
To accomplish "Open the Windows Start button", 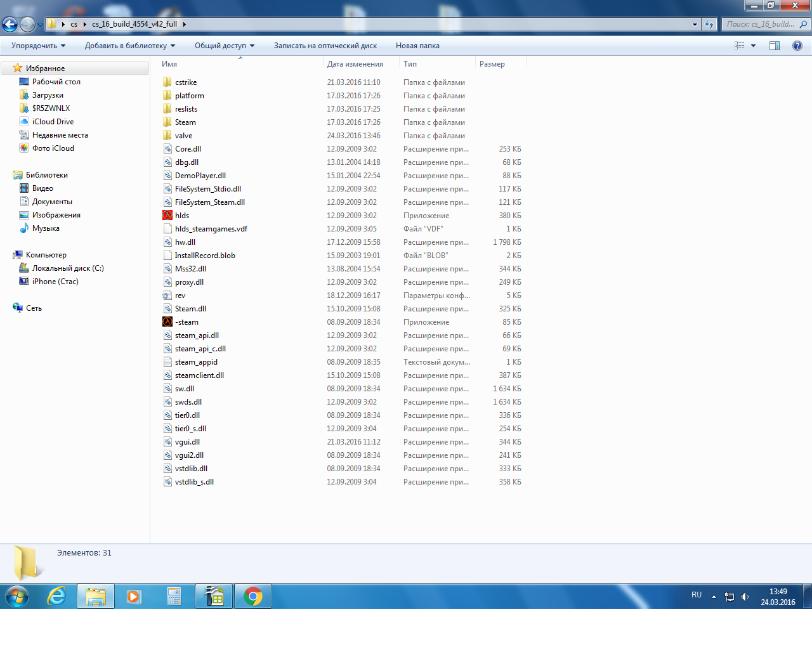I will click(17, 597).
